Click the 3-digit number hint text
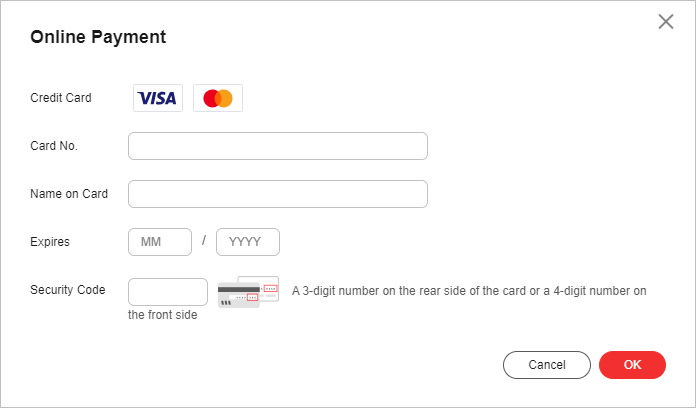 tap(469, 291)
